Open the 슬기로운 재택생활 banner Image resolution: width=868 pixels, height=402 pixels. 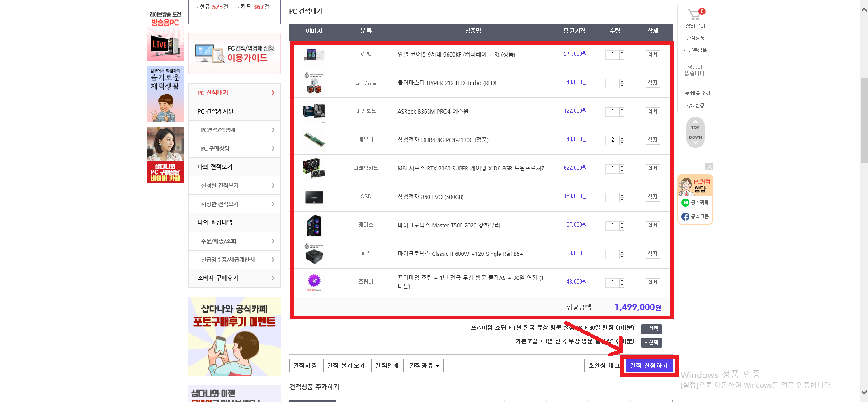point(165,94)
